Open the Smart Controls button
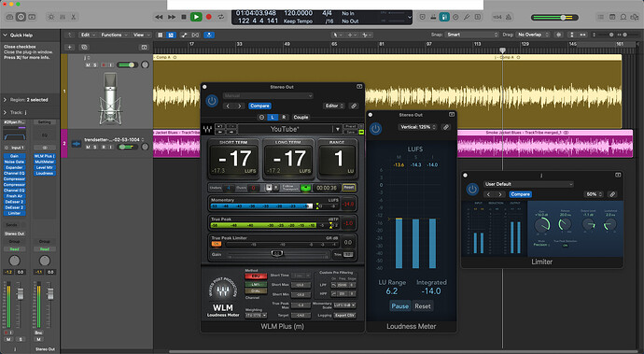 51,17
